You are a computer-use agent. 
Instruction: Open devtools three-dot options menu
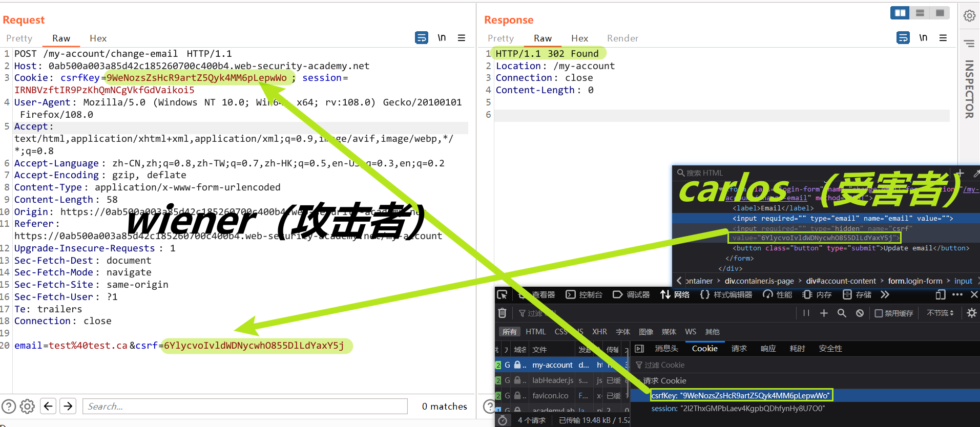(x=957, y=294)
